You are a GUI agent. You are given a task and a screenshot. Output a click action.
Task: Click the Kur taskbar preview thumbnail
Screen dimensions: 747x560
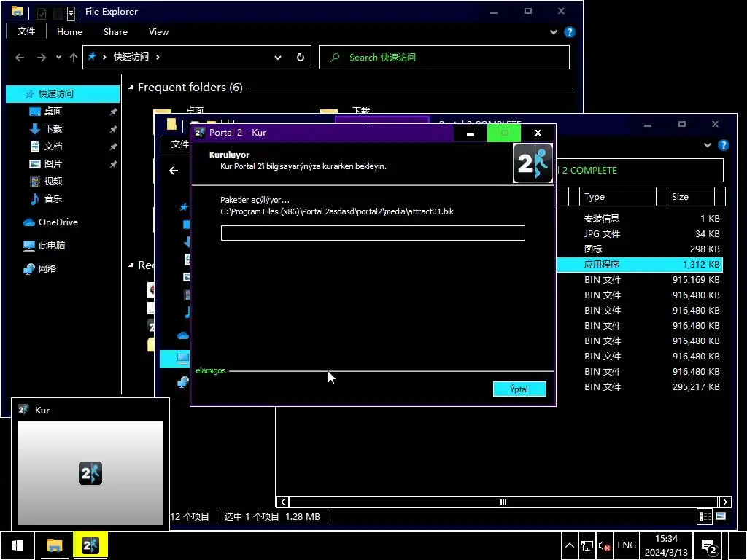[x=90, y=472]
